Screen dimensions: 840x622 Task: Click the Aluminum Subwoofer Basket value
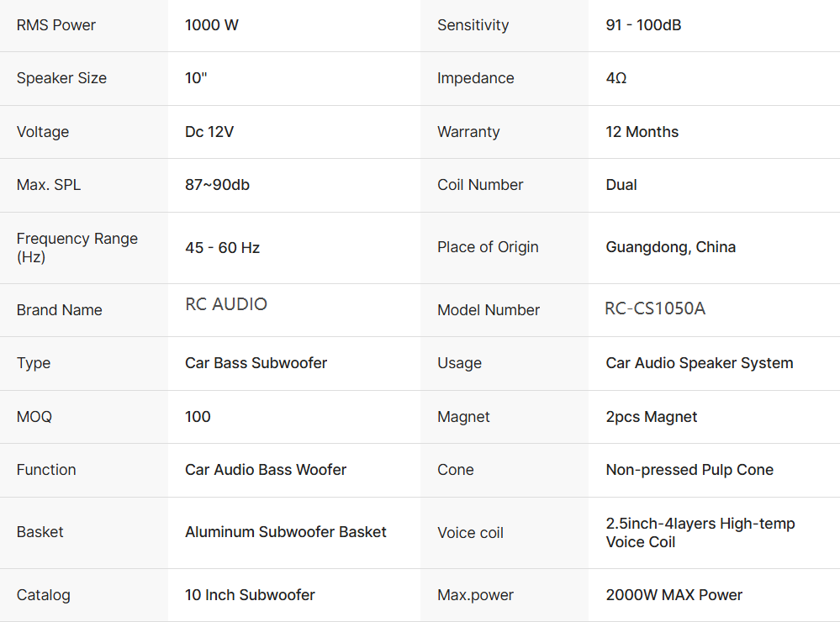click(x=286, y=532)
